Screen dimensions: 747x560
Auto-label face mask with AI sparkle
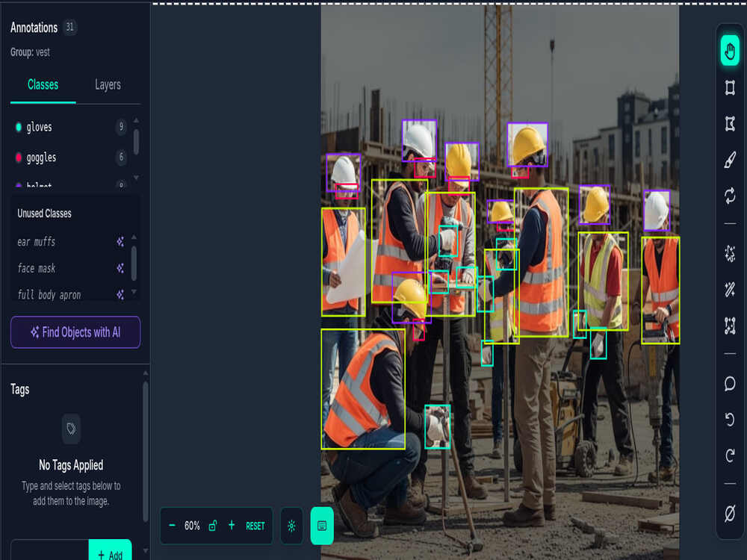pyautogui.click(x=120, y=269)
